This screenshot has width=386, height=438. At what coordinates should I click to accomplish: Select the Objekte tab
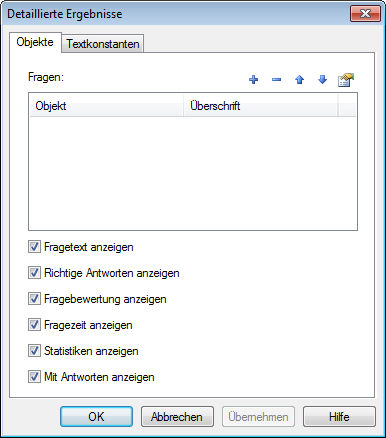coord(35,42)
